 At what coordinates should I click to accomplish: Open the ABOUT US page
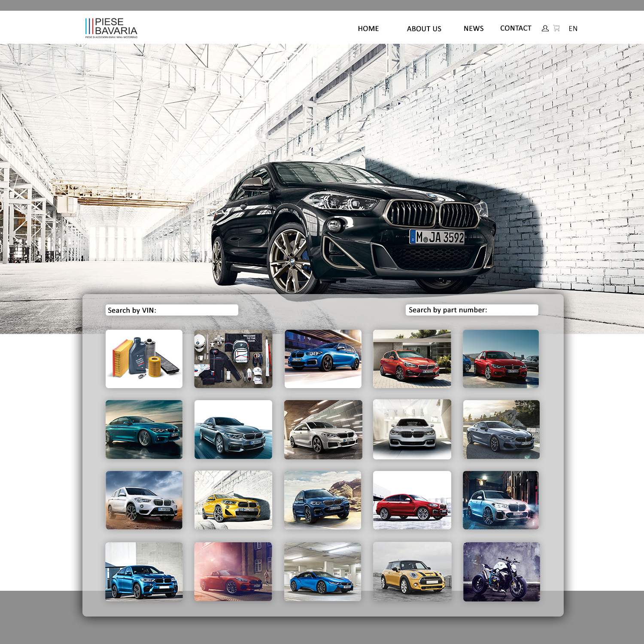pyautogui.click(x=424, y=29)
